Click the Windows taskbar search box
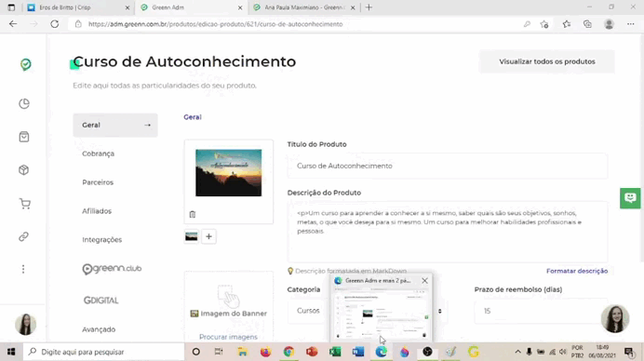Viewport: 644px width, 361px height. click(x=103, y=352)
